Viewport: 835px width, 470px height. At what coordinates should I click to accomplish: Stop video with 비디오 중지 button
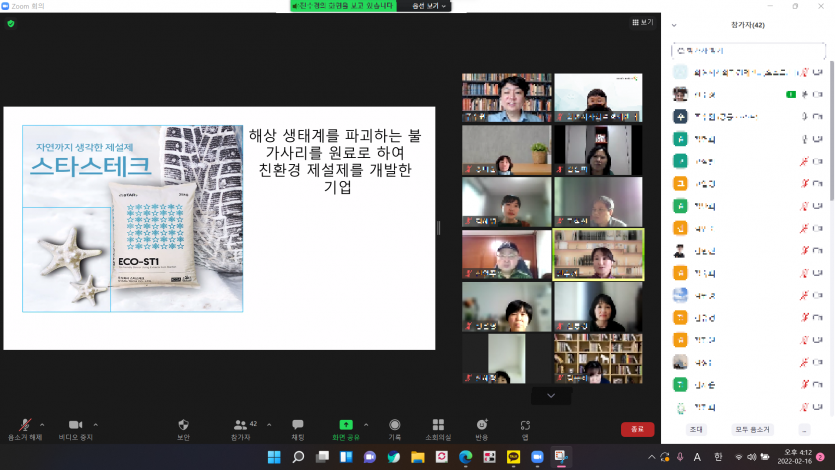pos(76,430)
